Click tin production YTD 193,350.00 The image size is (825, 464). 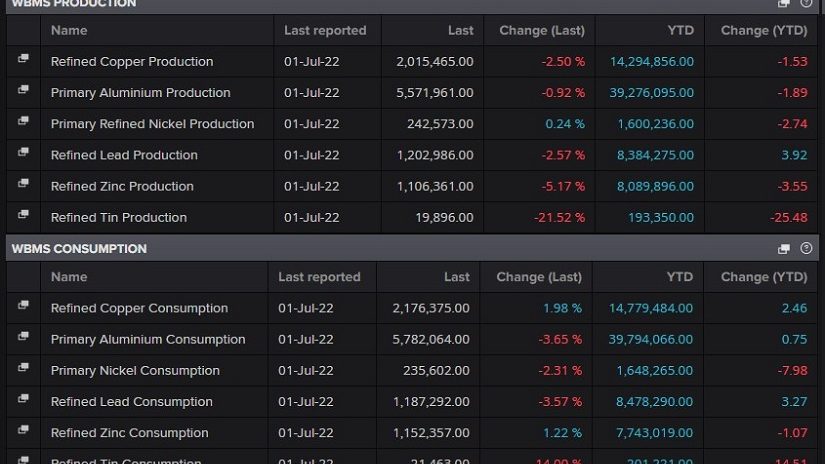point(661,217)
